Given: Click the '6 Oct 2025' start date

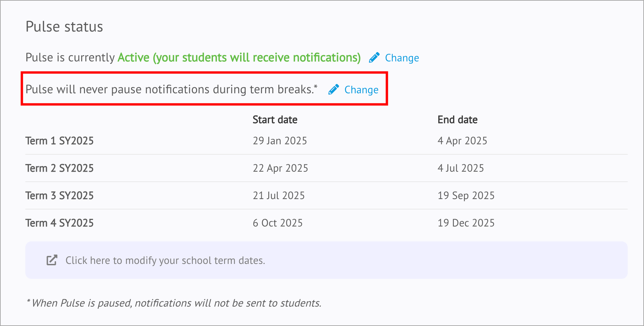Looking at the screenshot, I should tap(278, 223).
